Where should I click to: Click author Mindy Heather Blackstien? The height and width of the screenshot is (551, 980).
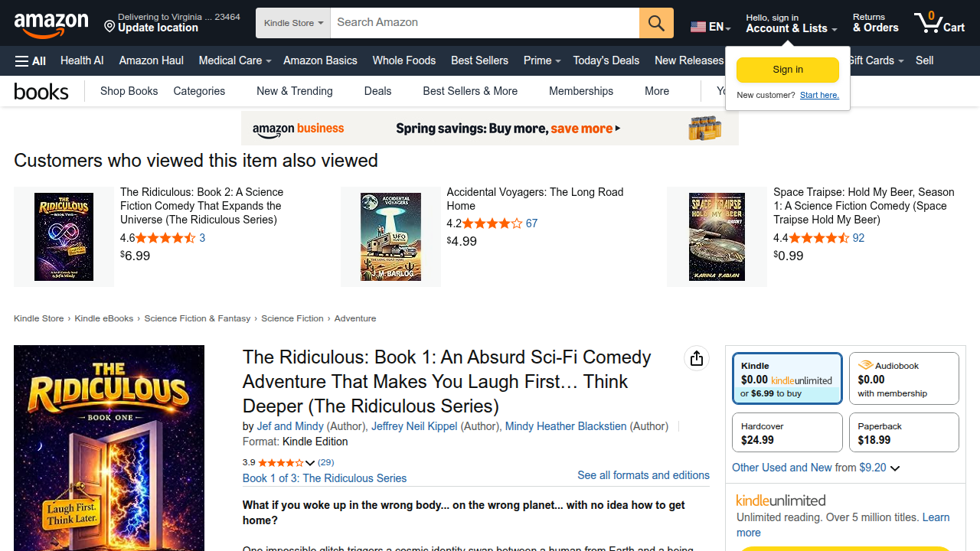(566, 426)
